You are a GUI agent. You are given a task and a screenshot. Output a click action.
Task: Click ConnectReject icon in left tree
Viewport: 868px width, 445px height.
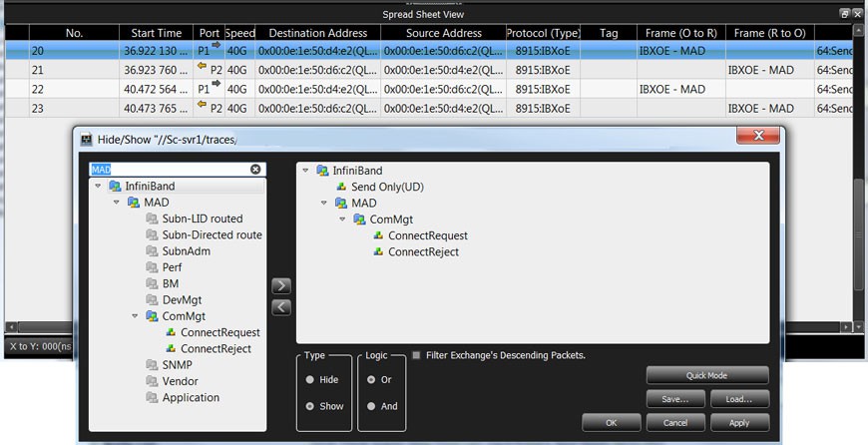(171, 348)
